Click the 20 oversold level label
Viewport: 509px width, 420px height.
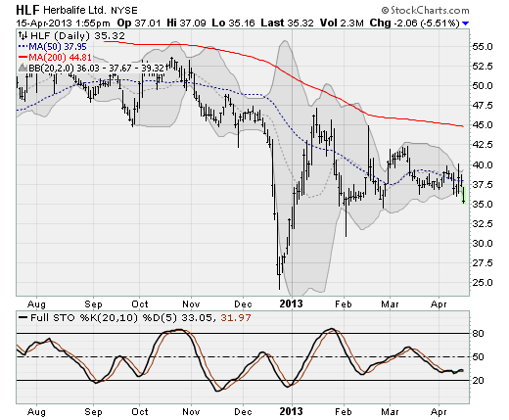(478, 380)
